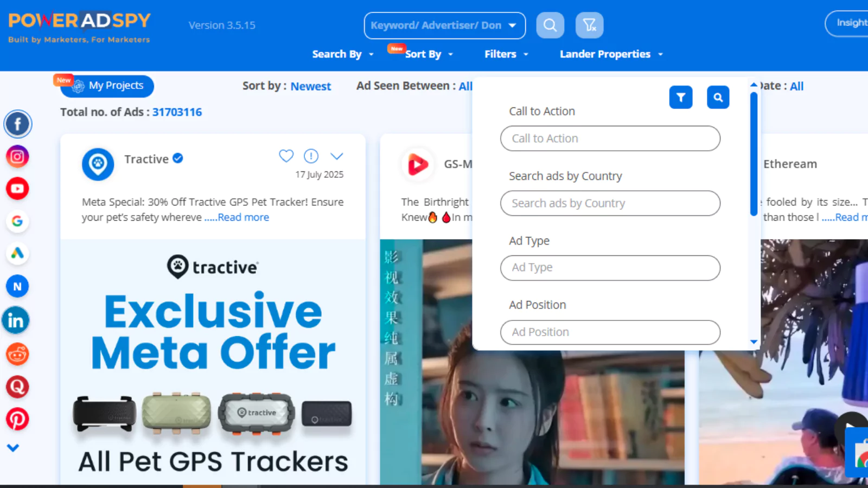
Task: Apply filters with blue funnel icon in panel
Action: pos(681,98)
